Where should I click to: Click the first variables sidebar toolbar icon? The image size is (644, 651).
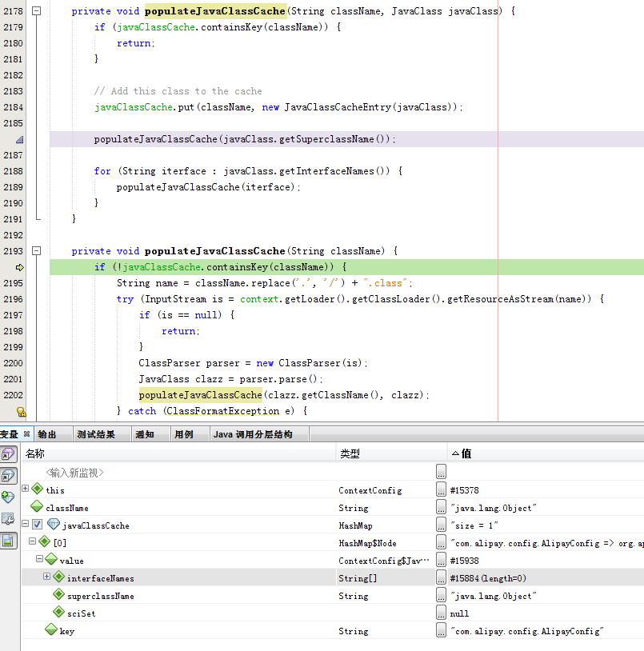point(8,454)
